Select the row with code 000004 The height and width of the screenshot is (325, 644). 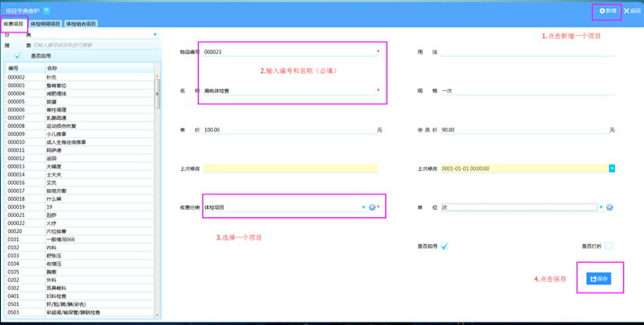coord(80,94)
